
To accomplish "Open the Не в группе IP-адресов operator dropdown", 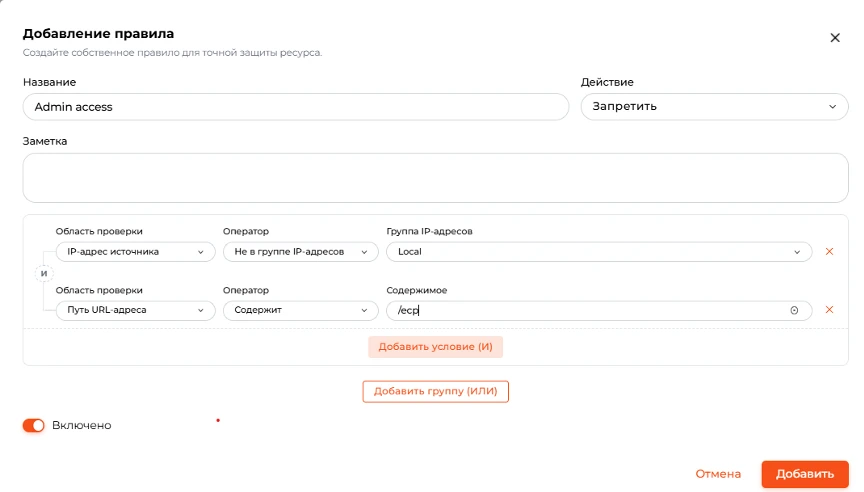I will [x=301, y=252].
